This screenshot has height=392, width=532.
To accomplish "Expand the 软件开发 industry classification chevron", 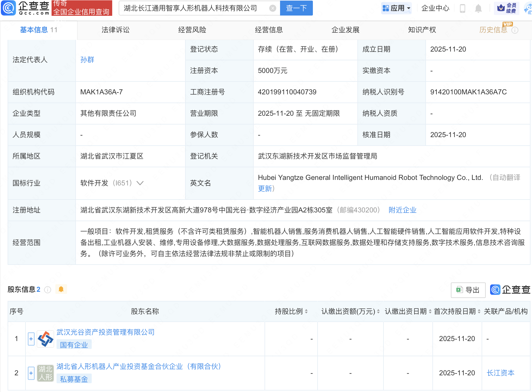I will coord(140,183).
